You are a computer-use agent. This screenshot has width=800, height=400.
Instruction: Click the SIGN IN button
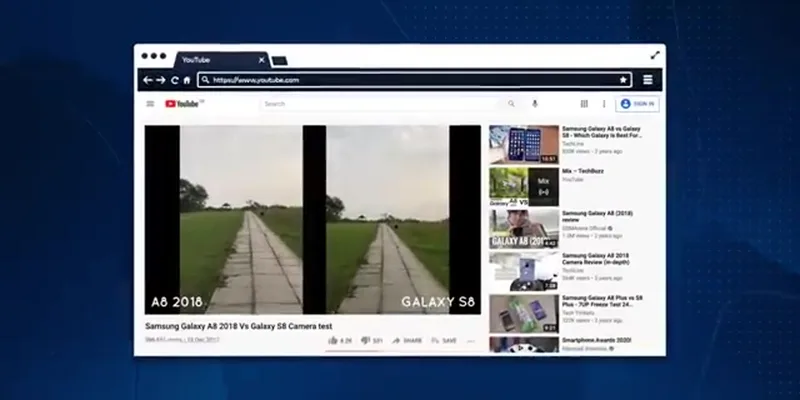[x=637, y=104]
